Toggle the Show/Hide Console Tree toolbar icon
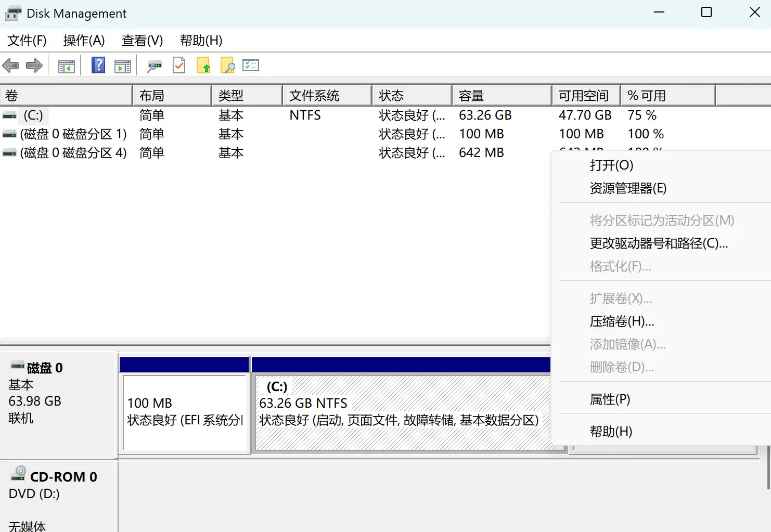The image size is (771, 532). pyautogui.click(x=67, y=66)
